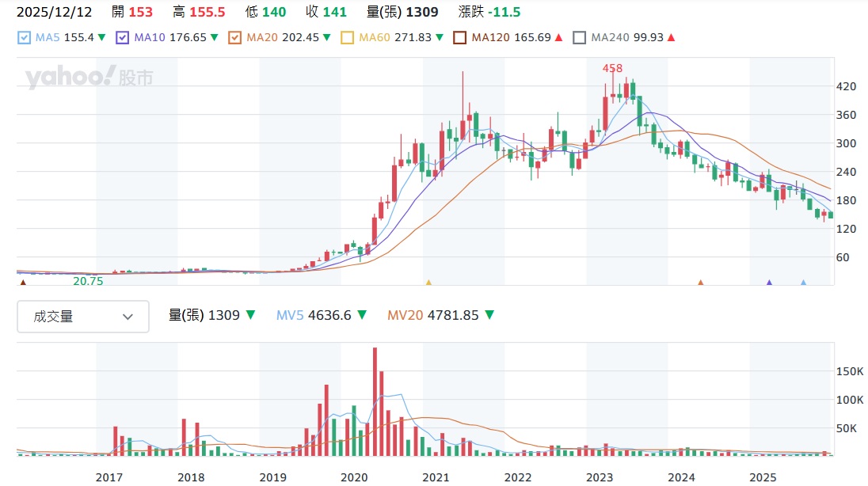This screenshot has height=486, width=868.
Task: Click the light blue triangle marker on the timeline
Action: (x=803, y=282)
